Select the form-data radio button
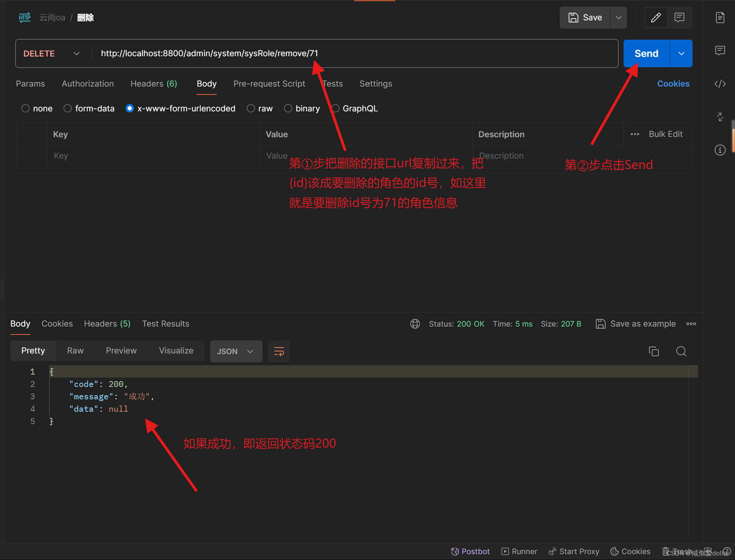735x560 pixels. (68, 109)
